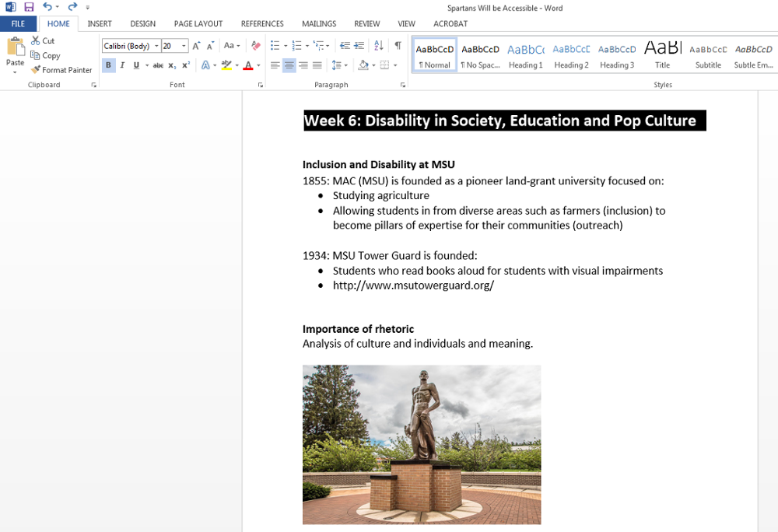Increase paragraph indent
Image resolution: width=778 pixels, height=532 pixels.
coord(359,46)
